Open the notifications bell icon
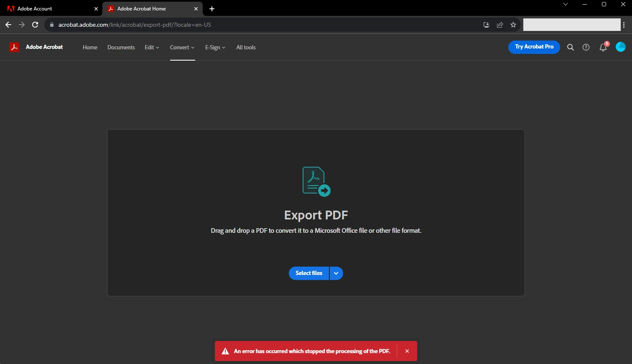Screen dimensions: 632x364 [x=603, y=47]
